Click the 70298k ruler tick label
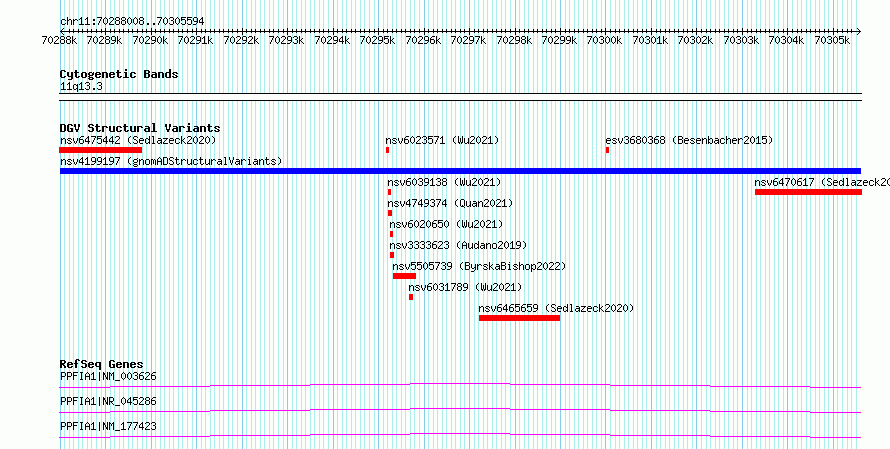 click(514, 40)
